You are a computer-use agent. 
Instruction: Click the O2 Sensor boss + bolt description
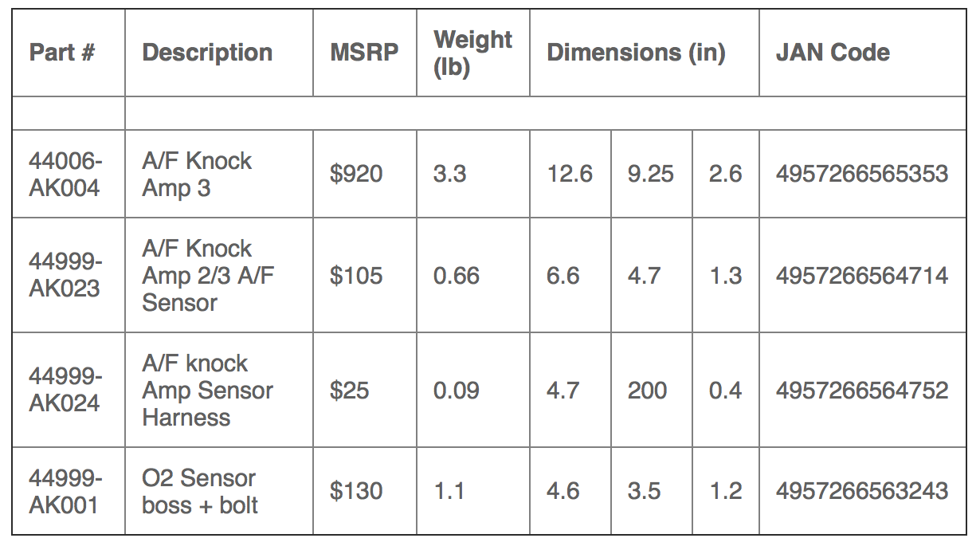[x=199, y=492]
